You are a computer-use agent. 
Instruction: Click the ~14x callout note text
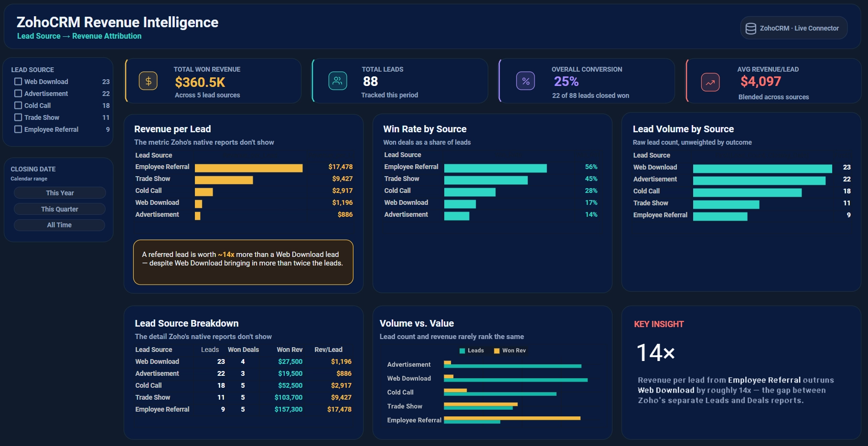pos(243,259)
